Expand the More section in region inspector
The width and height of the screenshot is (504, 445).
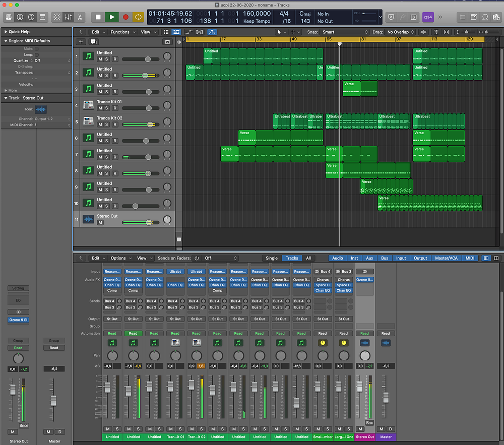pos(10,91)
